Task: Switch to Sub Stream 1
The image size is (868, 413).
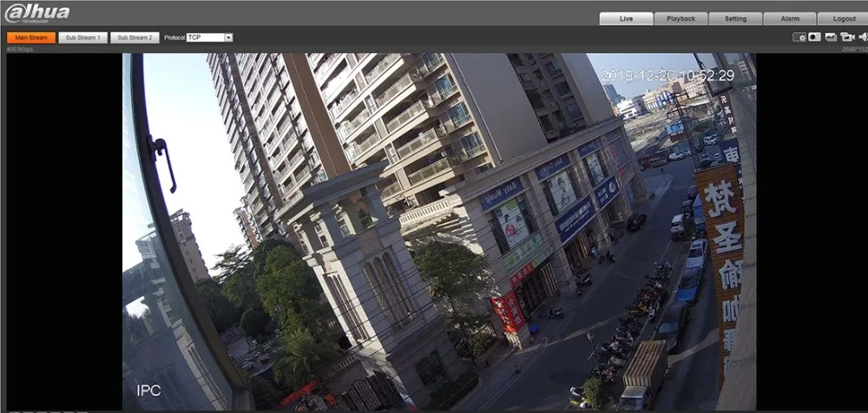Action: pyautogui.click(x=83, y=37)
